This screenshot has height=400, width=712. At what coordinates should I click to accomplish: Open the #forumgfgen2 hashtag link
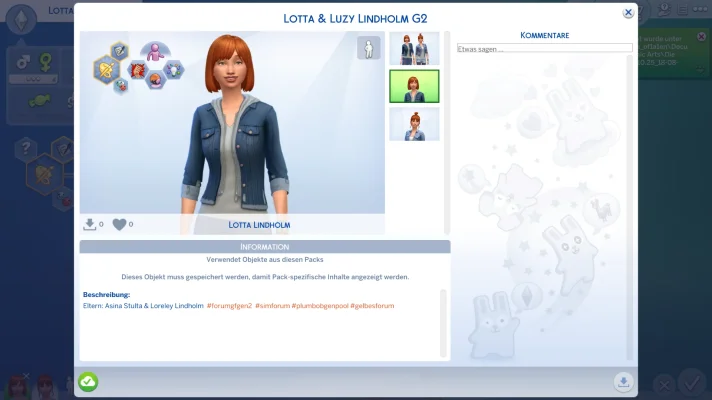229,306
